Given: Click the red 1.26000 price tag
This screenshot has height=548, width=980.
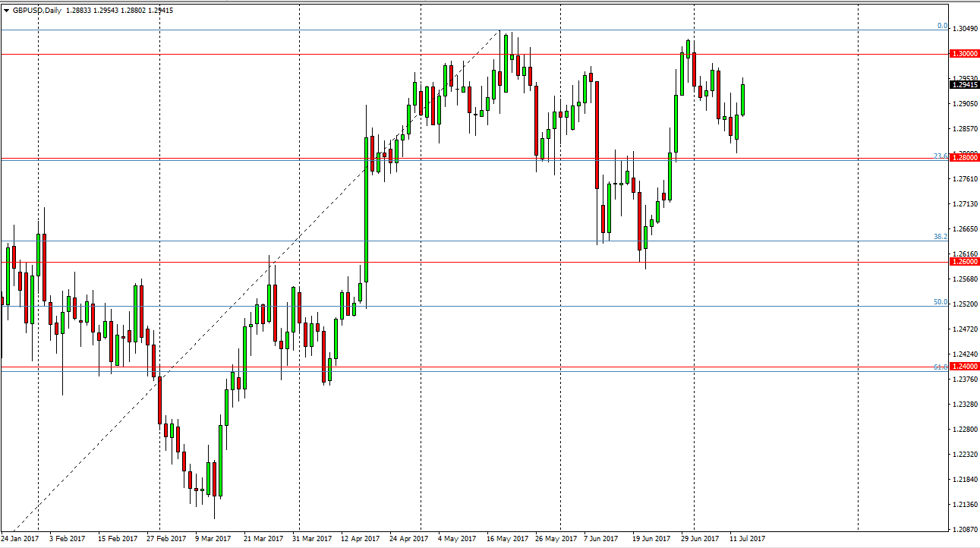Looking at the screenshot, I should coord(964,262).
